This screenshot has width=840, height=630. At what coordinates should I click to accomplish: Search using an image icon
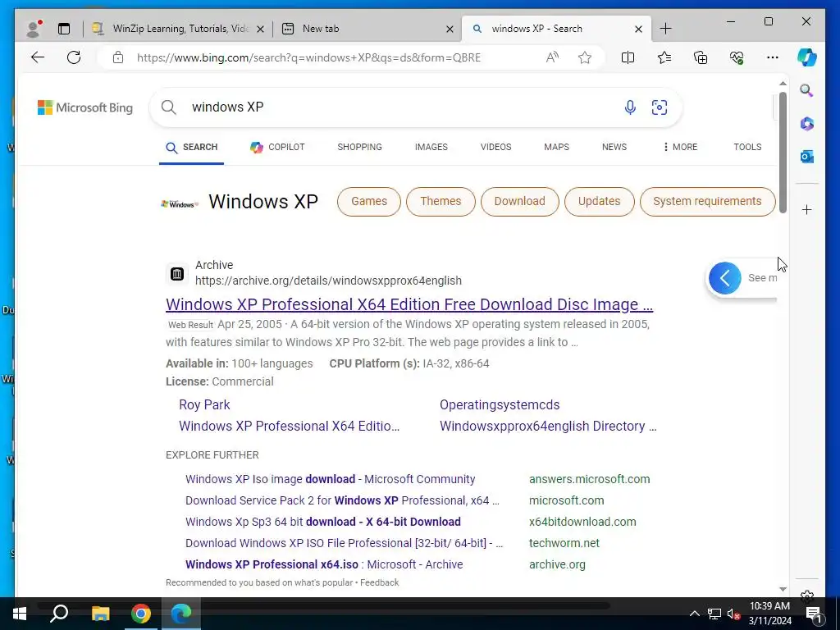660,107
